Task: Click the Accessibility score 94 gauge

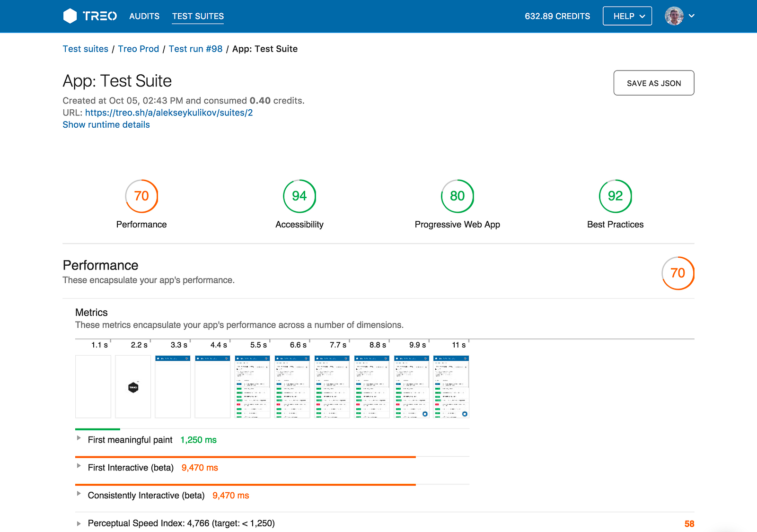Action: click(299, 196)
